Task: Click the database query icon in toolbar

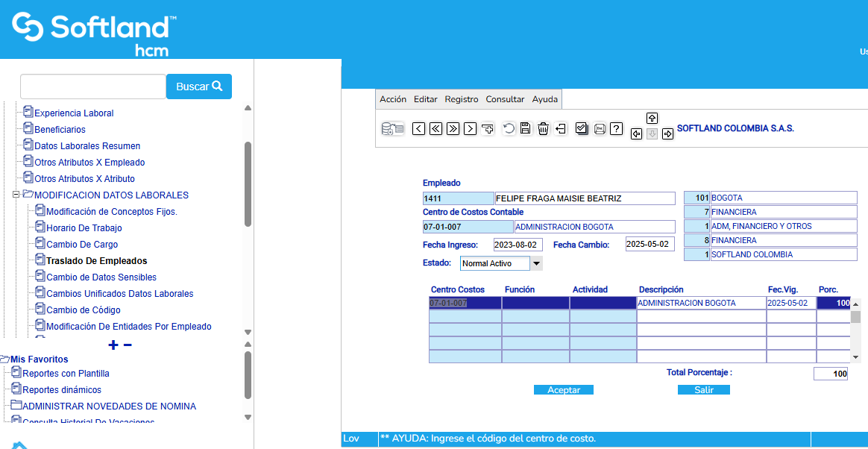Action: tap(392, 128)
